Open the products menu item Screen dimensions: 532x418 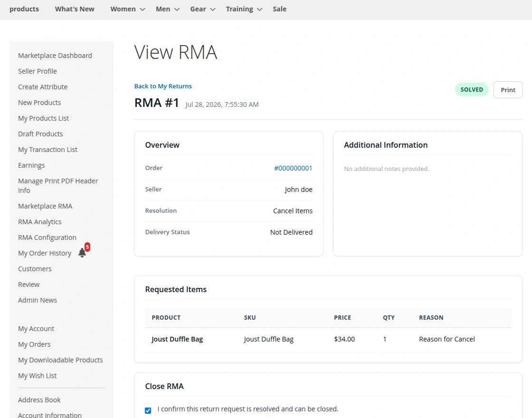pos(24,9)
